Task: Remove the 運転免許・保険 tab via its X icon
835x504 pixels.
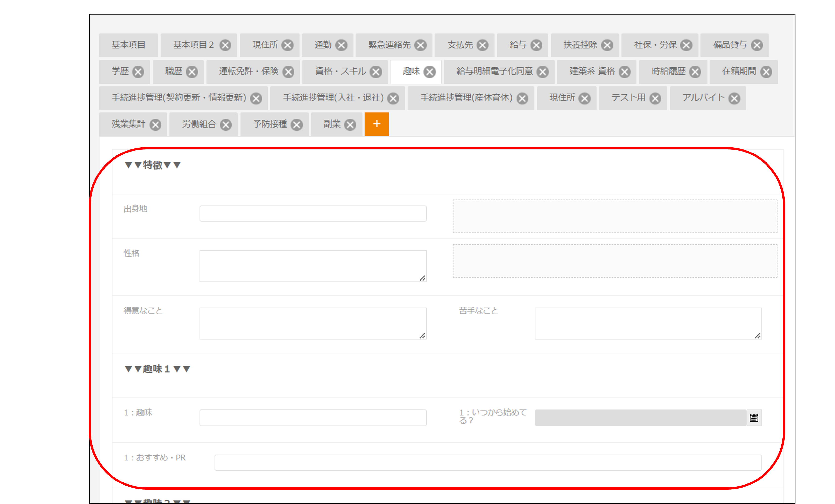Action: 288,72
